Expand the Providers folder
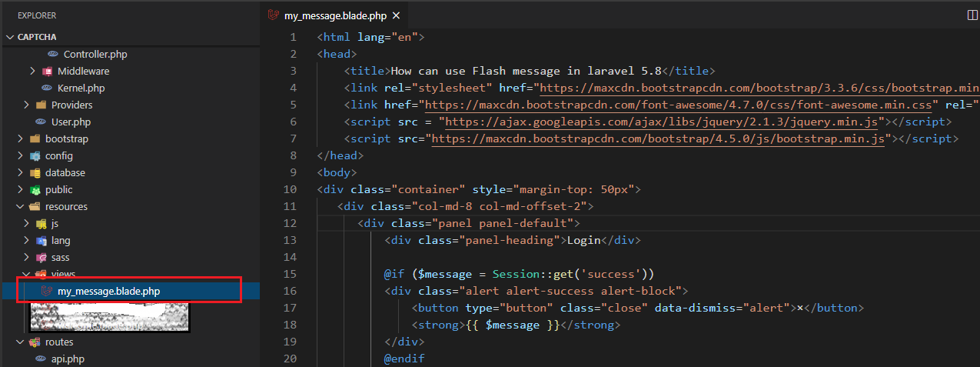The image size is (980, 367). (26, 105)
